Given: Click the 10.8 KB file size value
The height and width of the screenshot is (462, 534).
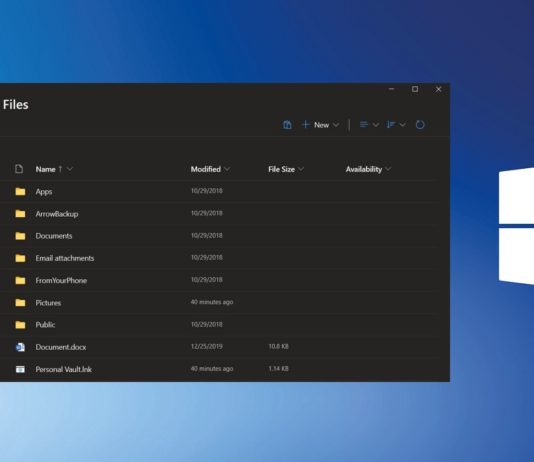Looking at the screenshot, I should [279, 346].
